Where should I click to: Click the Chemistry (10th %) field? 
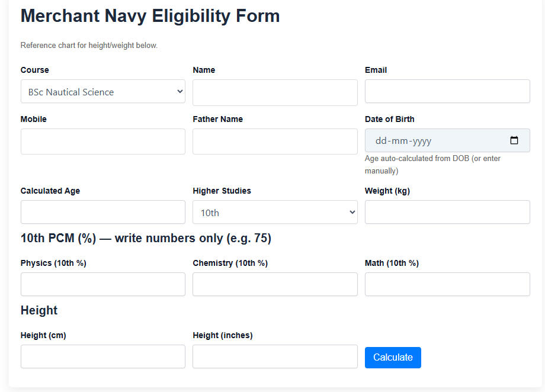(x=274, y=284)
